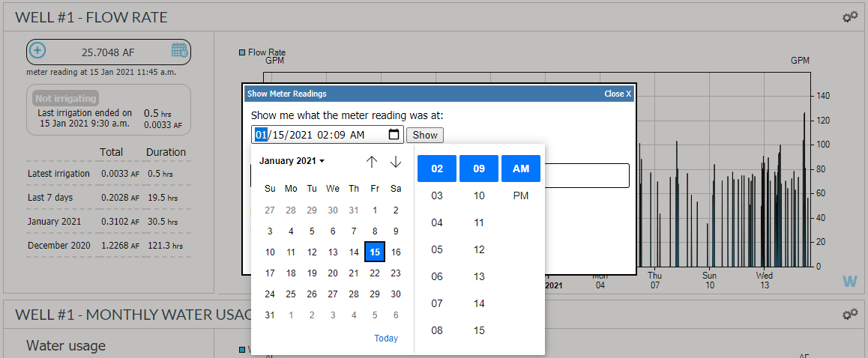Click the blue Flow Rate legend square
868x358 pixels.
(242, 52)
